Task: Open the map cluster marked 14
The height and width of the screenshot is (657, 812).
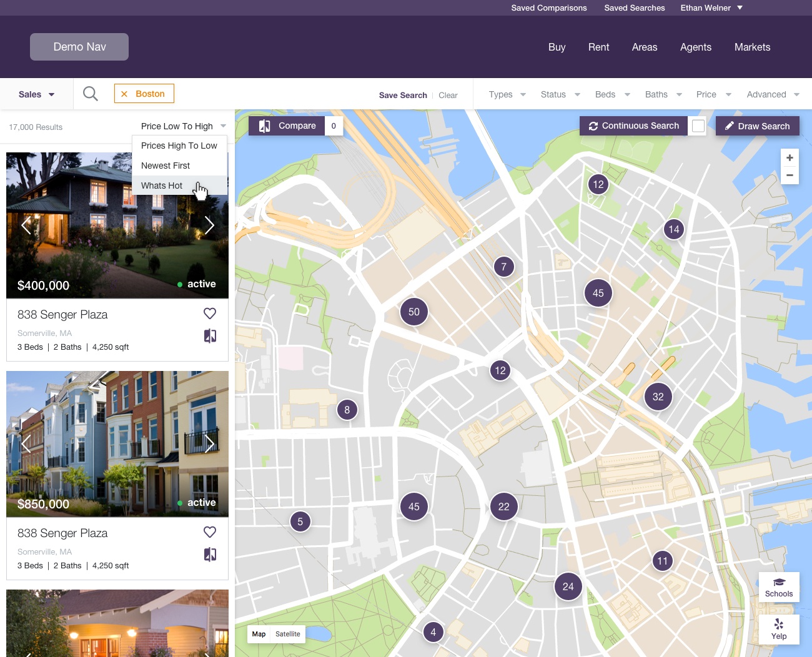Action: [674, 229]
